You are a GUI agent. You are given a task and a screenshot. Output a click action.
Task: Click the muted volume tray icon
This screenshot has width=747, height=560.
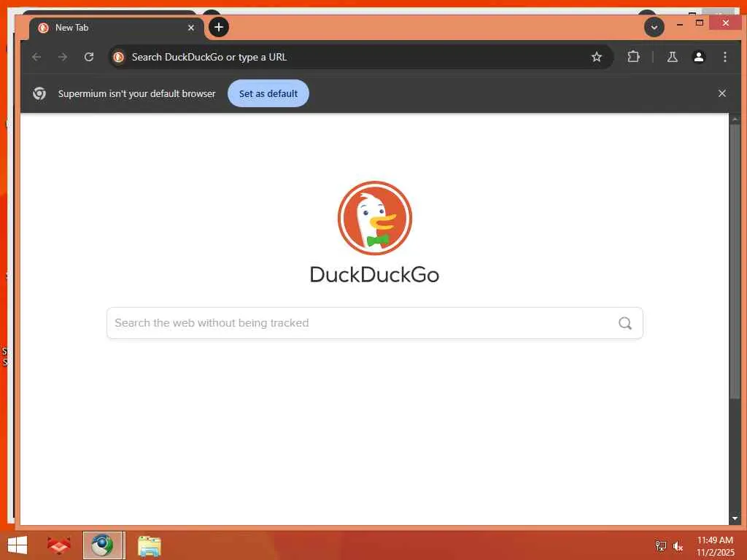click(x=678, y=546)
